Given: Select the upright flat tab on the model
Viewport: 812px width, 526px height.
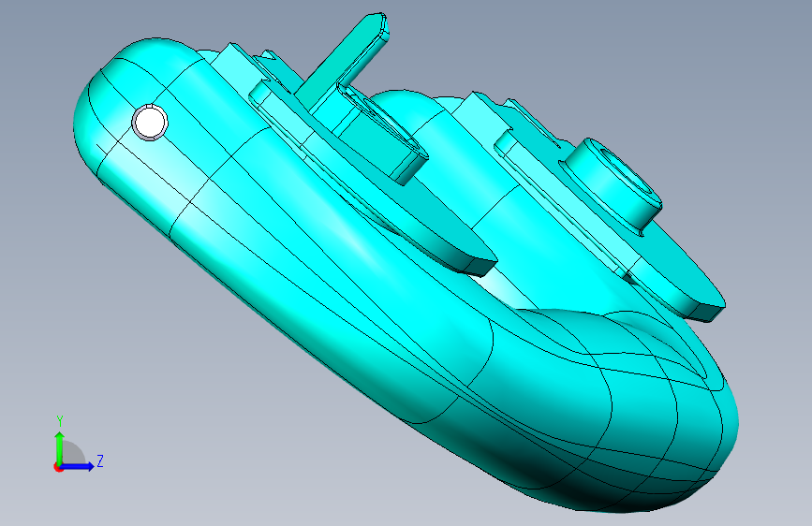Looking at the screenshot, I should pyautogui.click(x=343, y=61).
